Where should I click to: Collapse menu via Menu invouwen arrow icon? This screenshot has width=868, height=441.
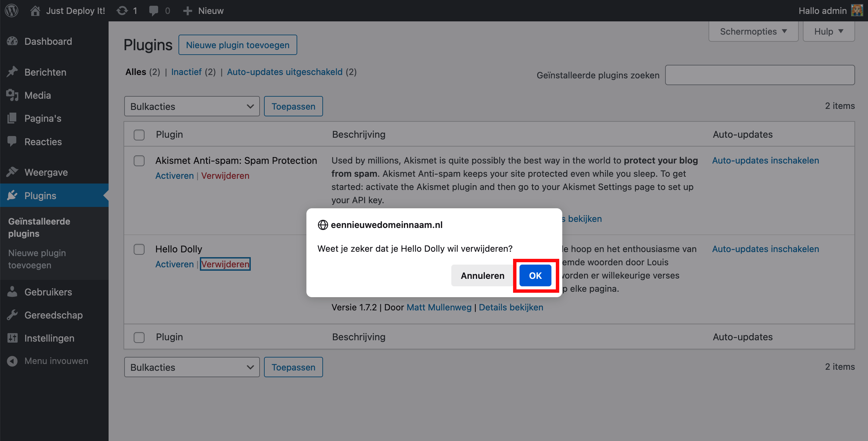pyautogui.click(x=13, y=361)
